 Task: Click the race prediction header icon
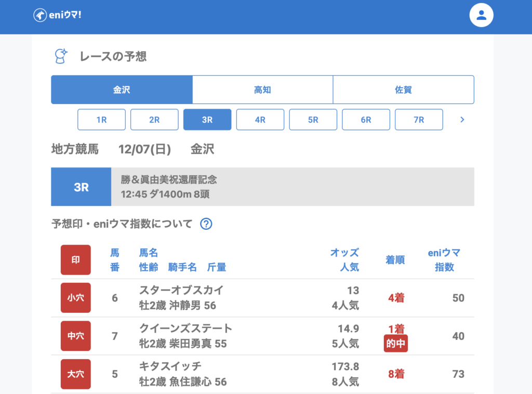point(61,56)
